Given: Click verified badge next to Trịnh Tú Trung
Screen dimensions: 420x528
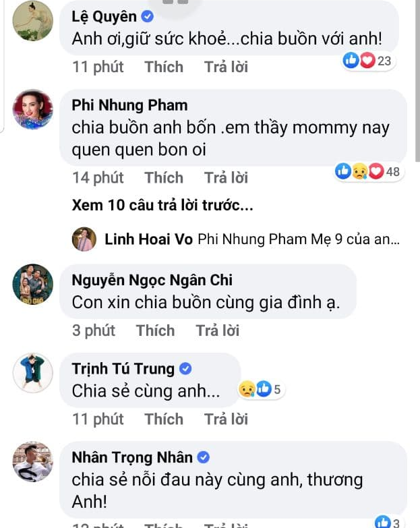Looking at the screenshot, I should point(186,369).
